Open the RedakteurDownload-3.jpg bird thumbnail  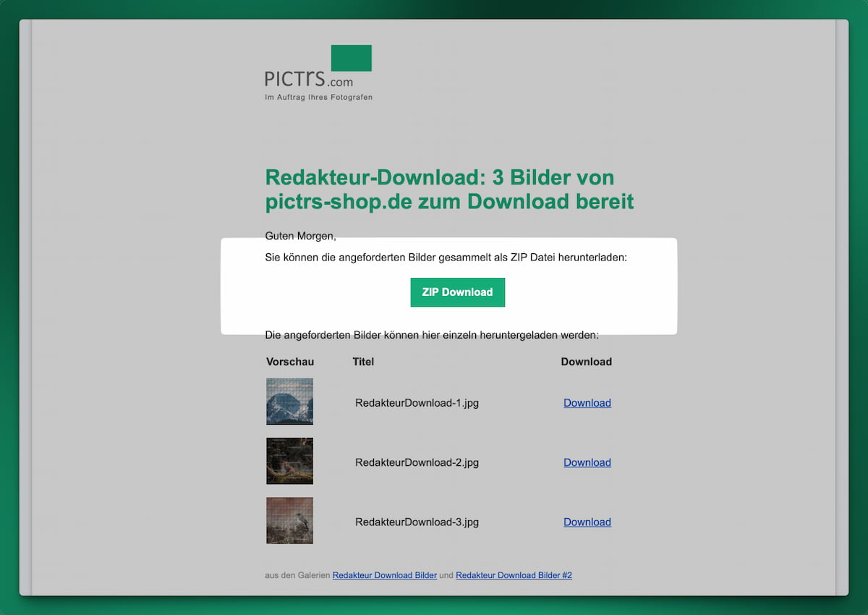[x=289, y=520]
